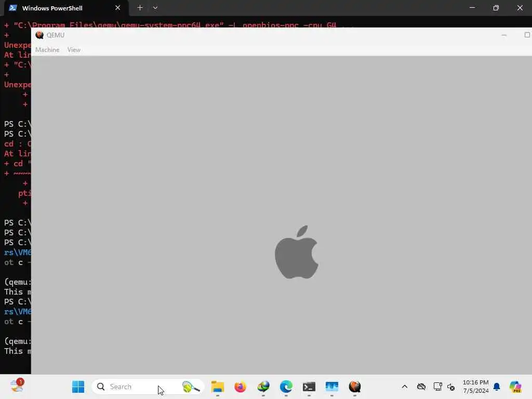
Task: Restore down the Windows Terminal window
Action: 496,7
